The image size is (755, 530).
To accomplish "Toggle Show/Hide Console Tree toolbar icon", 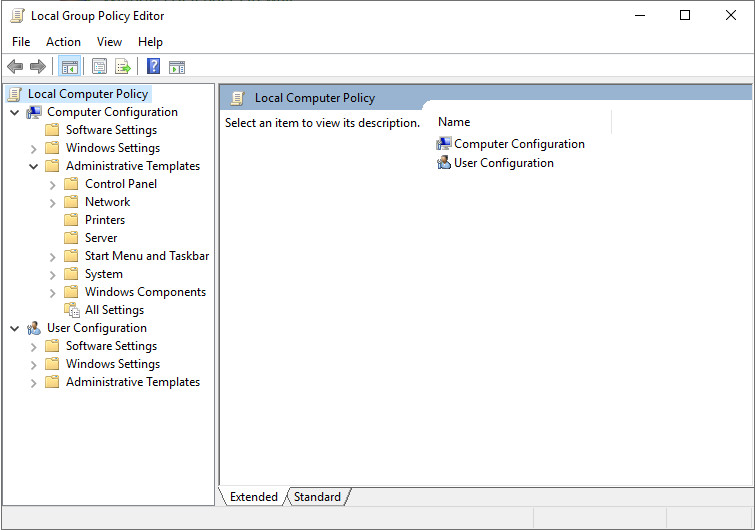I will click(69, 67).
